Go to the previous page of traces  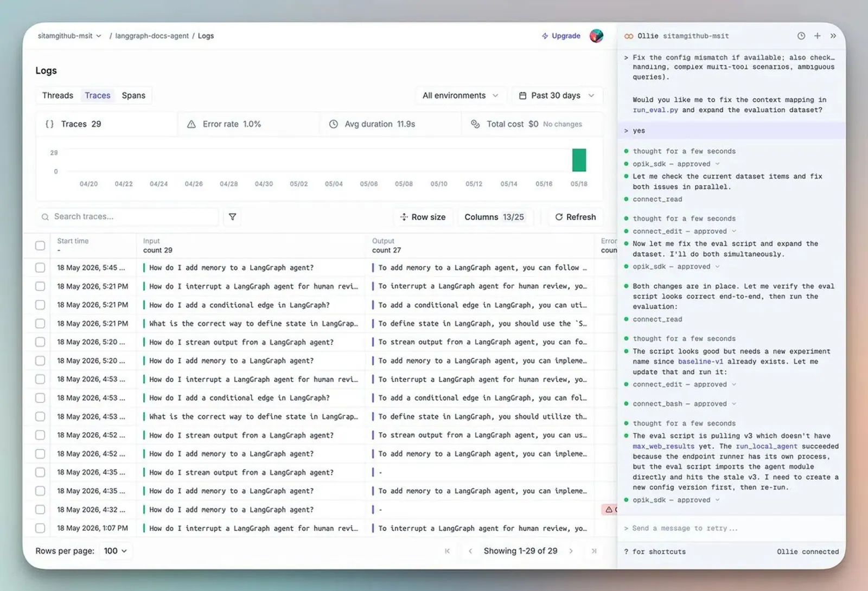[470, 551]
